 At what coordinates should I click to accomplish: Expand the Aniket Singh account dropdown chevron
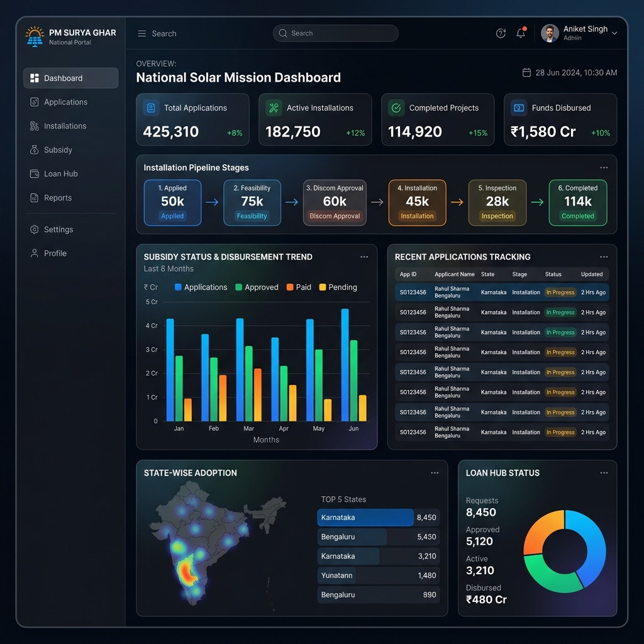[x=614, y=33]
